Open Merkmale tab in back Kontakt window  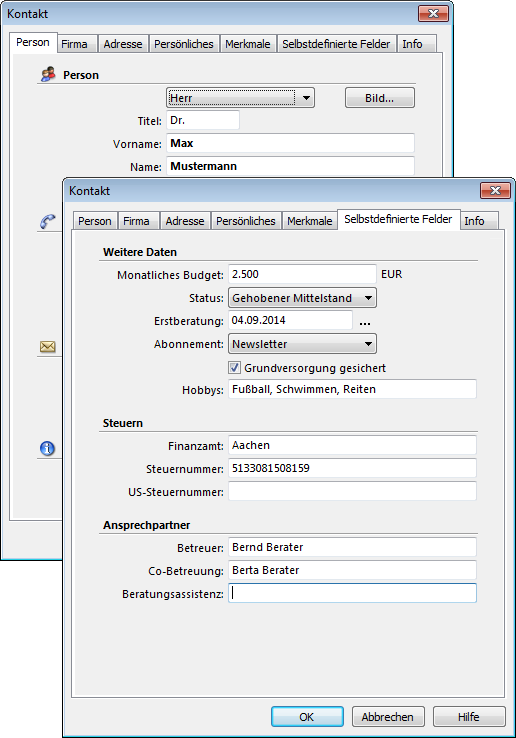[248, 44]
